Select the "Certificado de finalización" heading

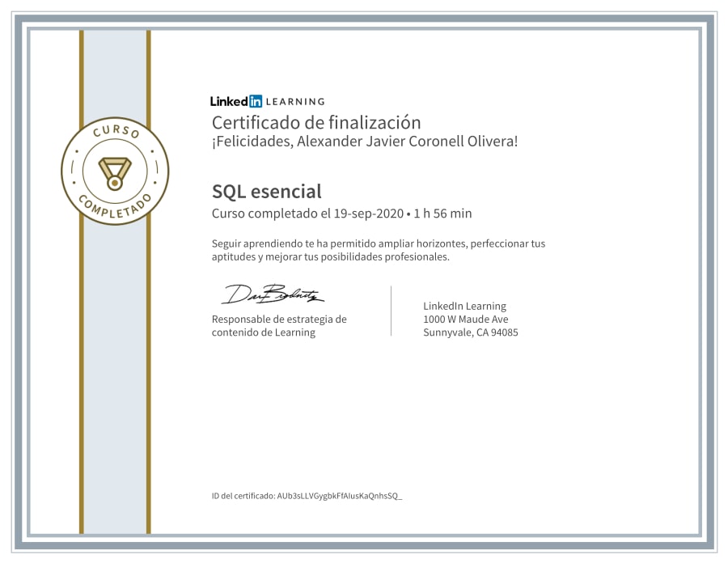pos(316,123)
